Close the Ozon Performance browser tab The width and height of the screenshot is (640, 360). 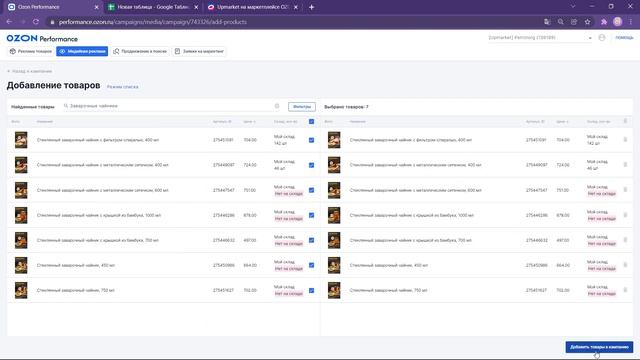[x=96, y=7]
